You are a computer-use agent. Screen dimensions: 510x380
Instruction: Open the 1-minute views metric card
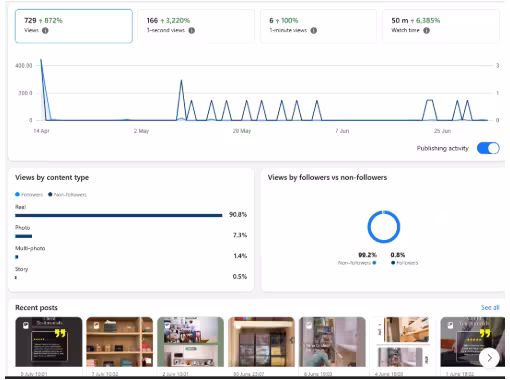pyautogui.click(x=318, y=26)
